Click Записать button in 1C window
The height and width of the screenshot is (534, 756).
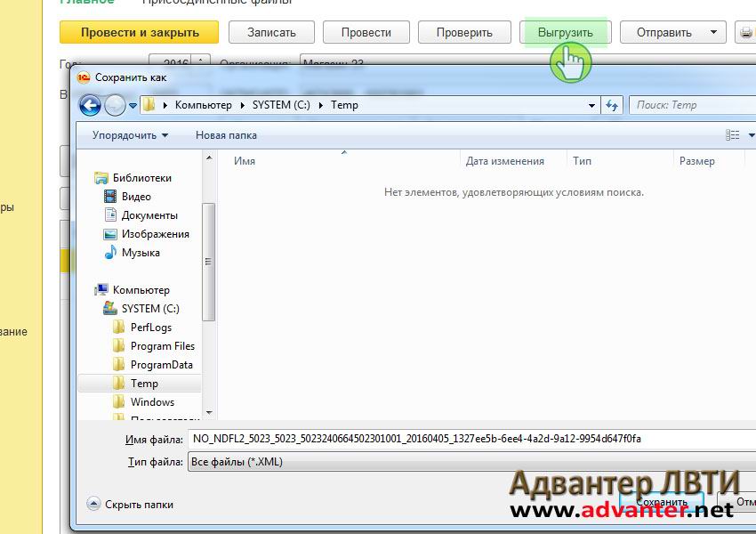[271, 32]
